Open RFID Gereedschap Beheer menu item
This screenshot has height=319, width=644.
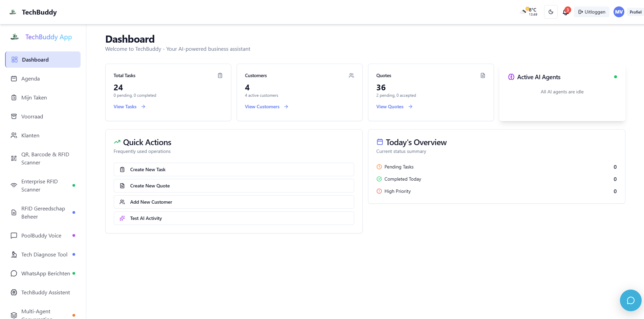[43, 212]
